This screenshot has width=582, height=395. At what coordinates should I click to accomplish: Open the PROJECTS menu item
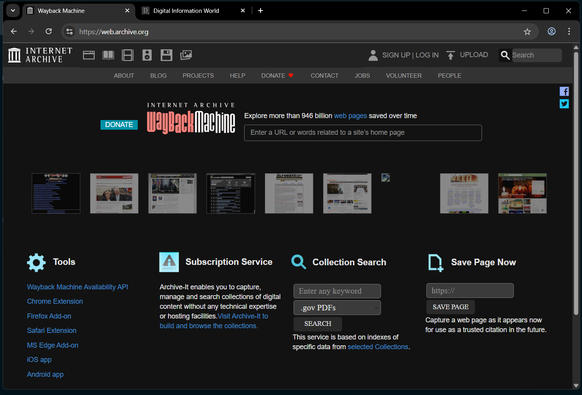tap(198, 76)
